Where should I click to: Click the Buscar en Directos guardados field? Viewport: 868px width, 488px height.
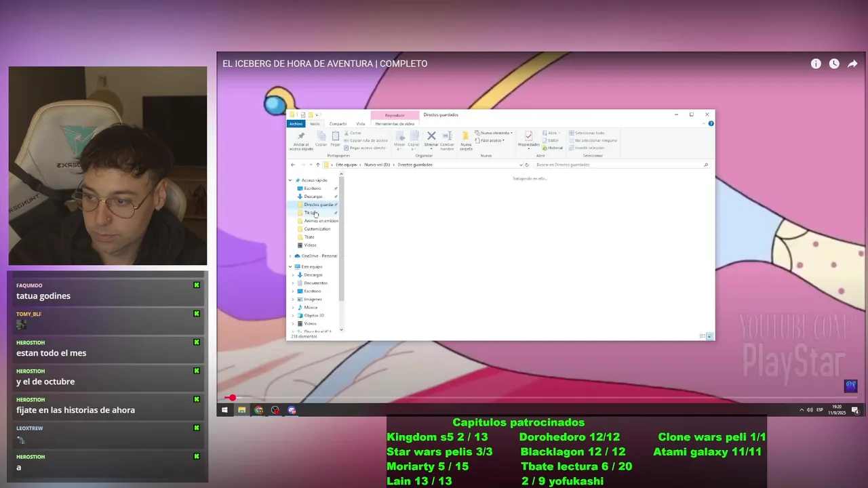[621, 165]
